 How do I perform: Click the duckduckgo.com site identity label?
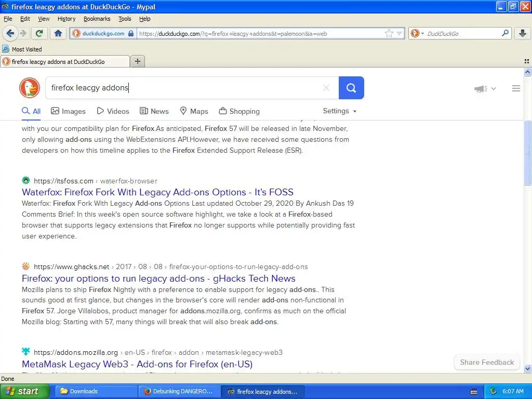pos(103,33)
